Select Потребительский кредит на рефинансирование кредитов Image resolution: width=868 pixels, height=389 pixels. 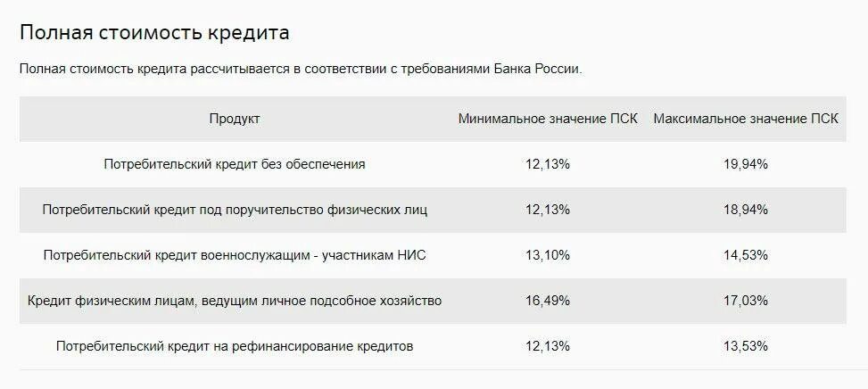(235, 346)
